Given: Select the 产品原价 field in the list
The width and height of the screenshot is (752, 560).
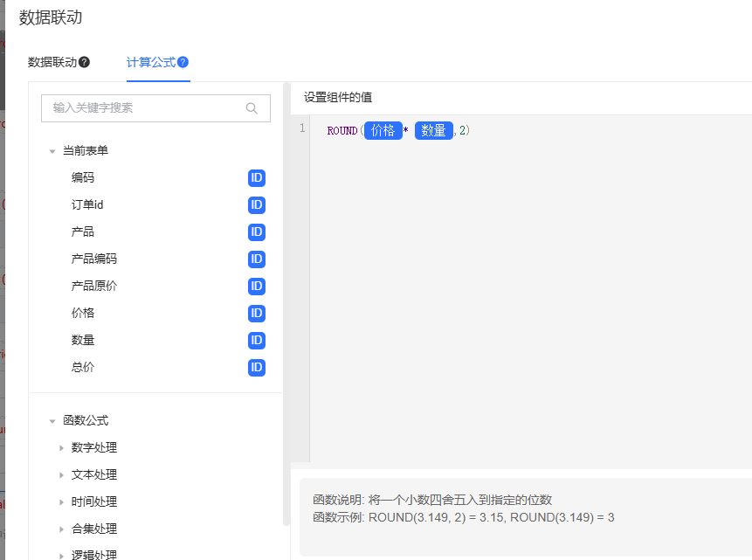Looking at the screenshot, I should tap(94, 286).
